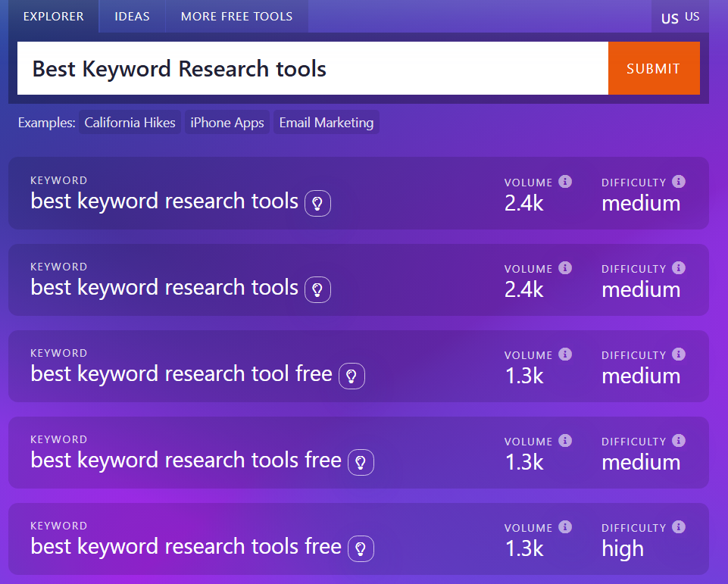The height and width of the screenshot is (584, 728).
Task: Click lightbulb icon in the topmost keyword result
Action: (x=317, y=203)
